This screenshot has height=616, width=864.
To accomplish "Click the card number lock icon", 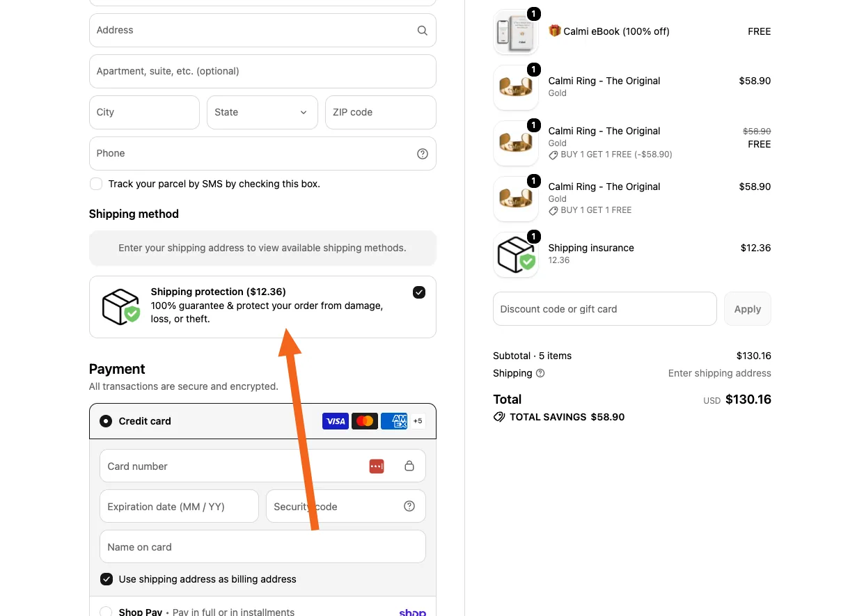I will point(409,466).
